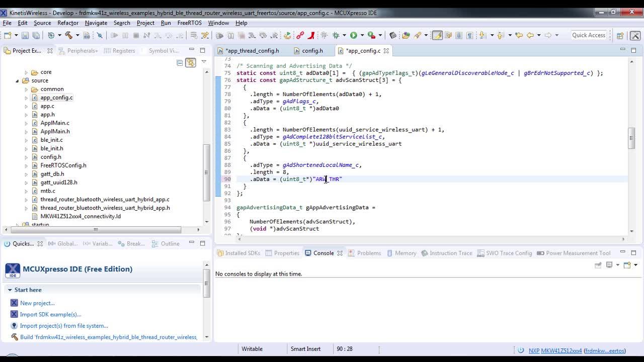Switch to the config.h editor tab
The width and height of the screenshot is (644, 362).
coord(312,51)
